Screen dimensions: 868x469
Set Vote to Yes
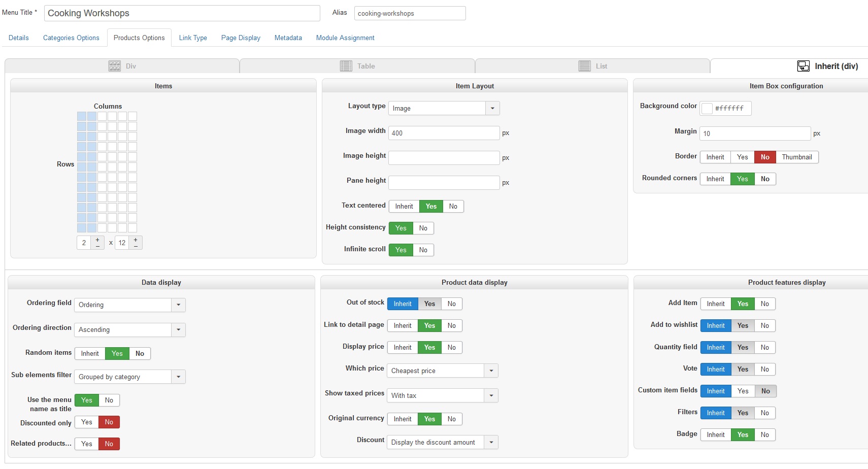pyautogui.click(x=743, y=369)
